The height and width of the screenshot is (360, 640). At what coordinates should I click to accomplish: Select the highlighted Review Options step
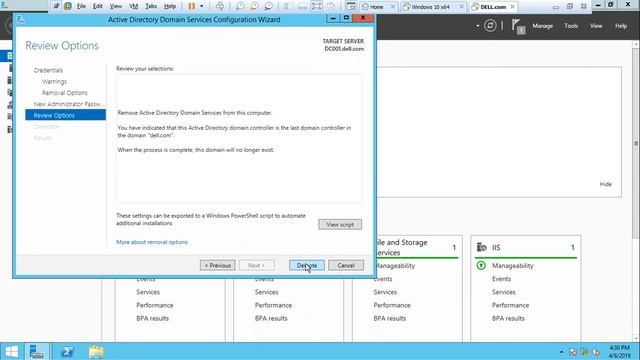pyautogui.click(x=65, y=115)
